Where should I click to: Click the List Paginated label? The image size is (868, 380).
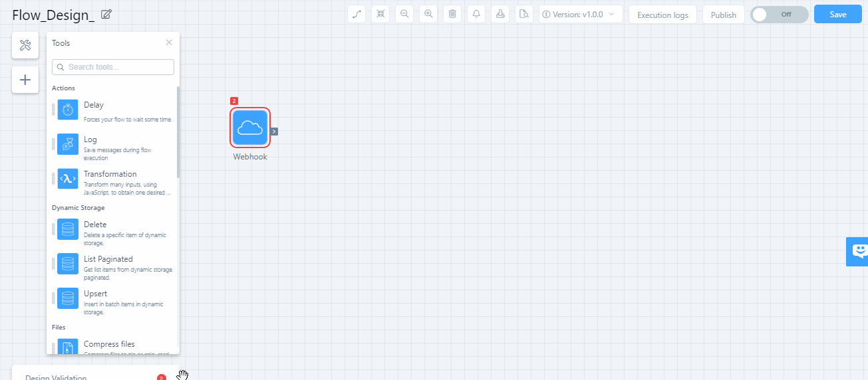[x=108, y=259]
